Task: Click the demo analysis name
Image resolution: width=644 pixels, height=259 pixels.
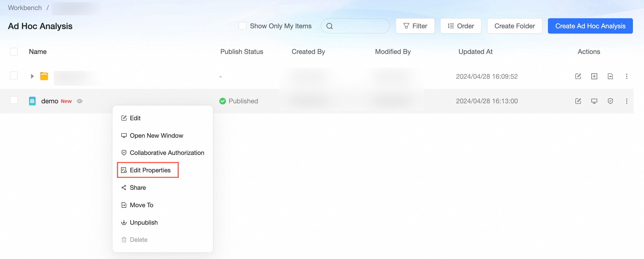Action: click(x=50, y=101)
